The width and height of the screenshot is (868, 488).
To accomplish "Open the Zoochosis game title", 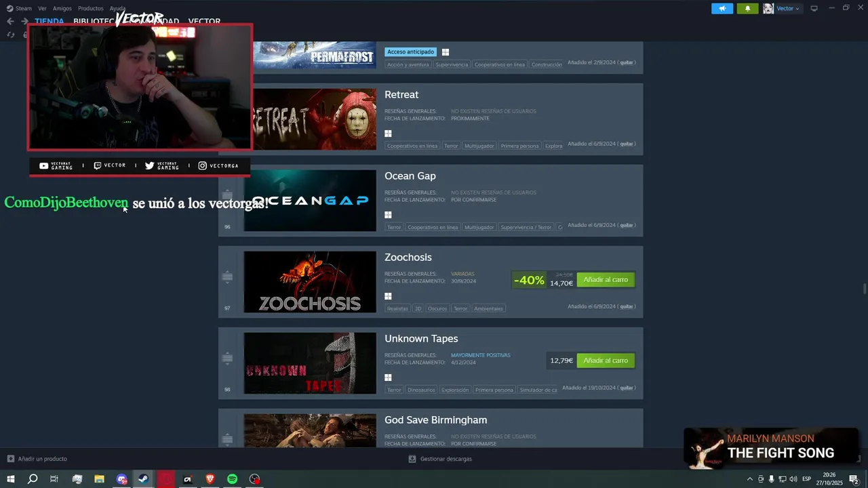I will pos(408,258).
